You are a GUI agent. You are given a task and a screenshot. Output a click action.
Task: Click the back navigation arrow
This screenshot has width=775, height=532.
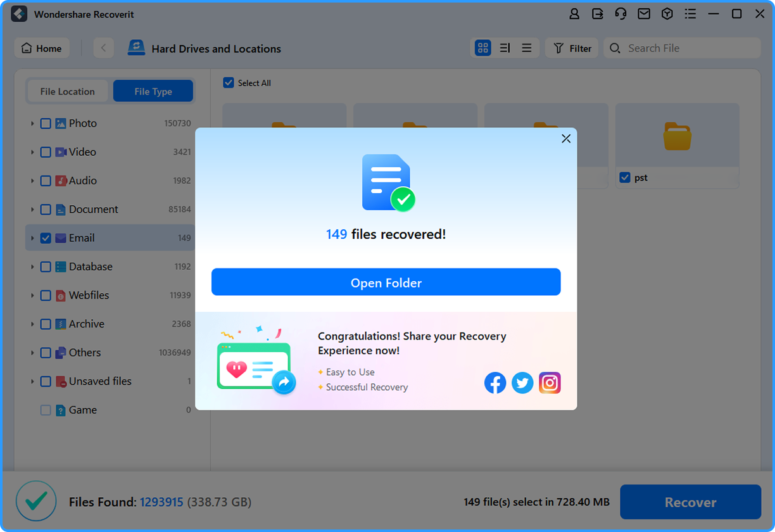coord(103,48)
